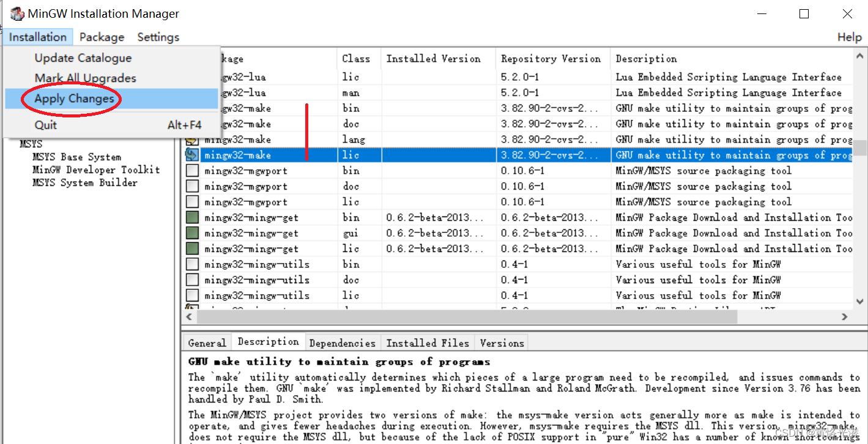
Task: Click up arrow of package list scrollbar
Action: [x=860, y=55]
